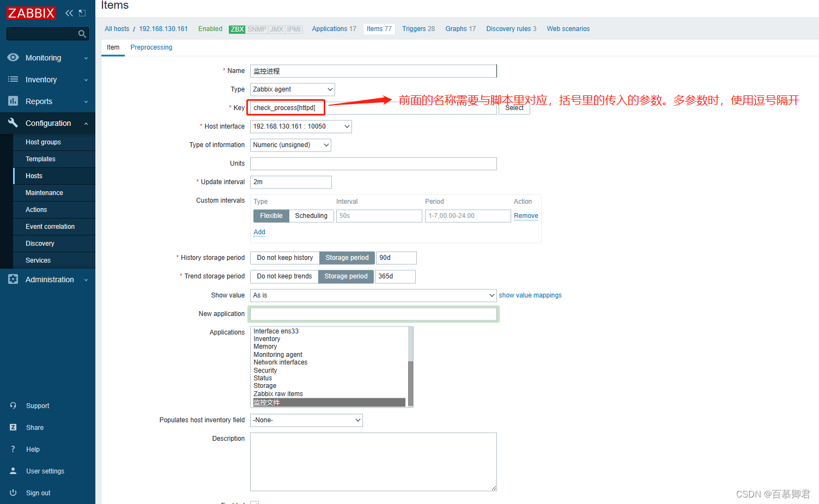Click the Help question mark icon
819x504 pixels.
coord(13,449)
